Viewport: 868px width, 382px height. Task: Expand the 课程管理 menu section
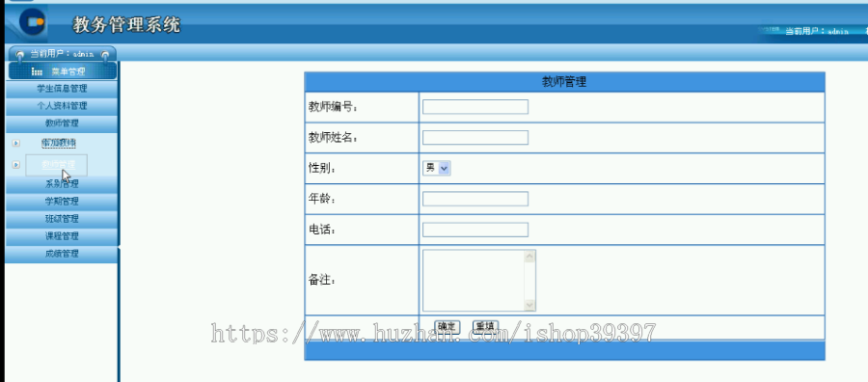62,235
